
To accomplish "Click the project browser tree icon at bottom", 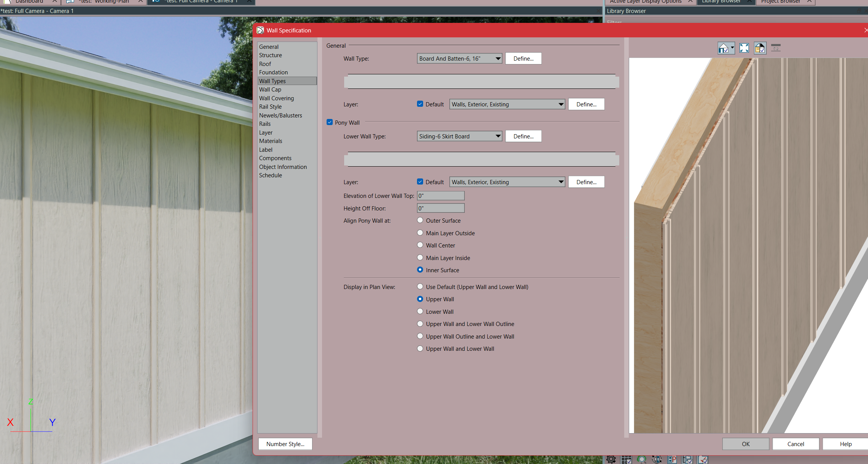I will tap(687, 459).
